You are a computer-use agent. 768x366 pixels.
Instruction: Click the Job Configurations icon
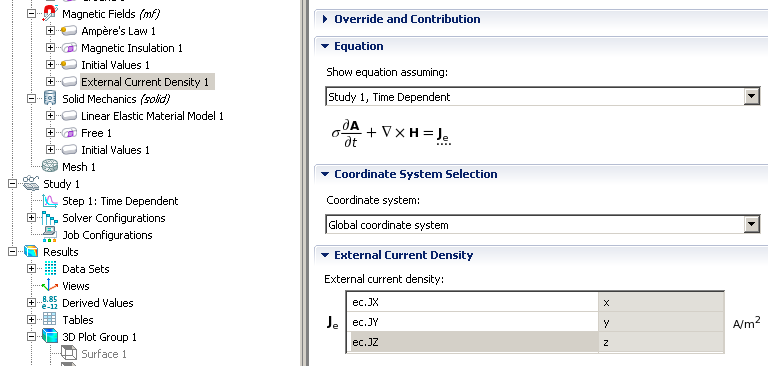tap(49, 235)
